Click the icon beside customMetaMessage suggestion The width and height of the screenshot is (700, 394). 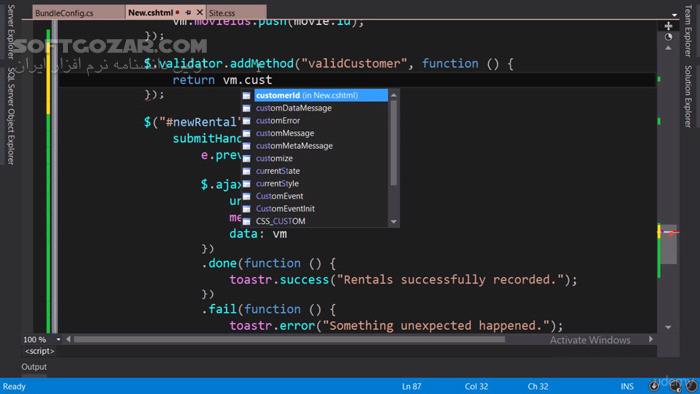click(246, 145)
